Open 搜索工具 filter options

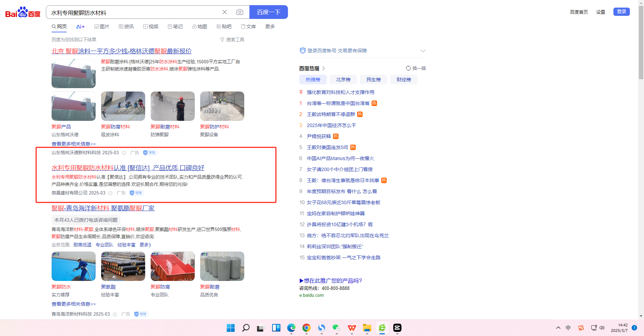click(x=232, y=40)
